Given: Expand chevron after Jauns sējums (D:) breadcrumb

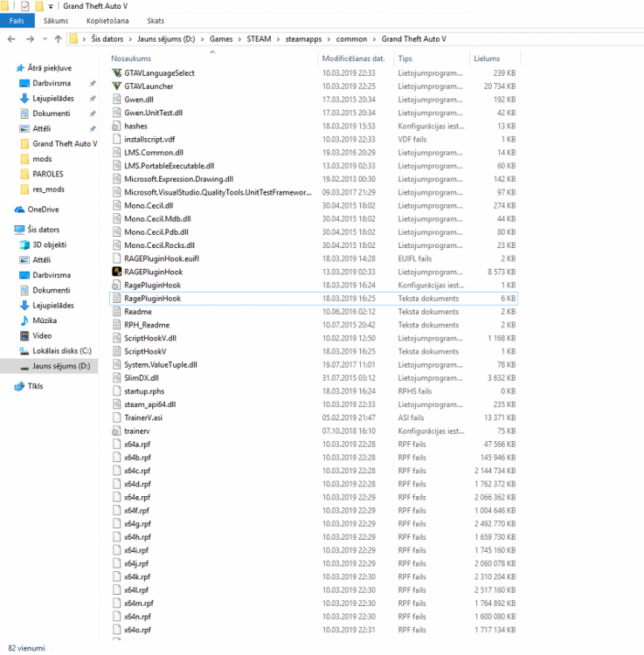Looking at the screenshot, I should [x=202, y=39].
